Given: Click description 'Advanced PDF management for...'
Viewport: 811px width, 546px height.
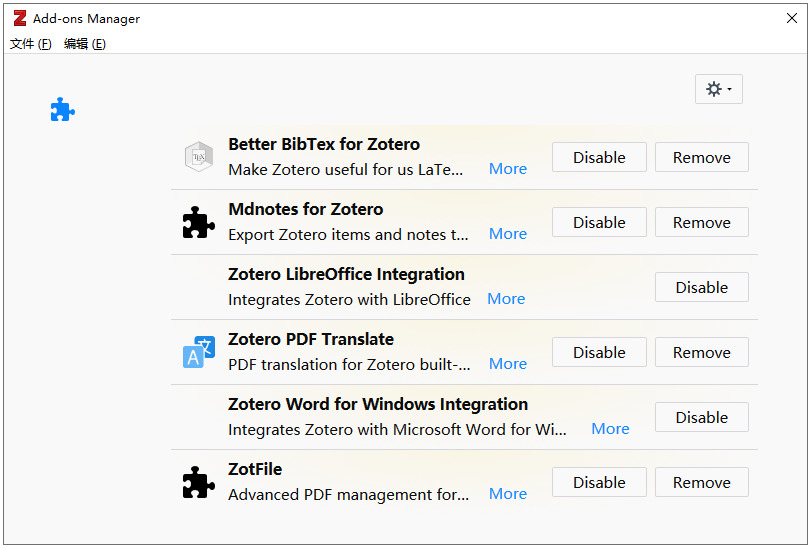Looking at the screenshot, I should coord(349,495).
